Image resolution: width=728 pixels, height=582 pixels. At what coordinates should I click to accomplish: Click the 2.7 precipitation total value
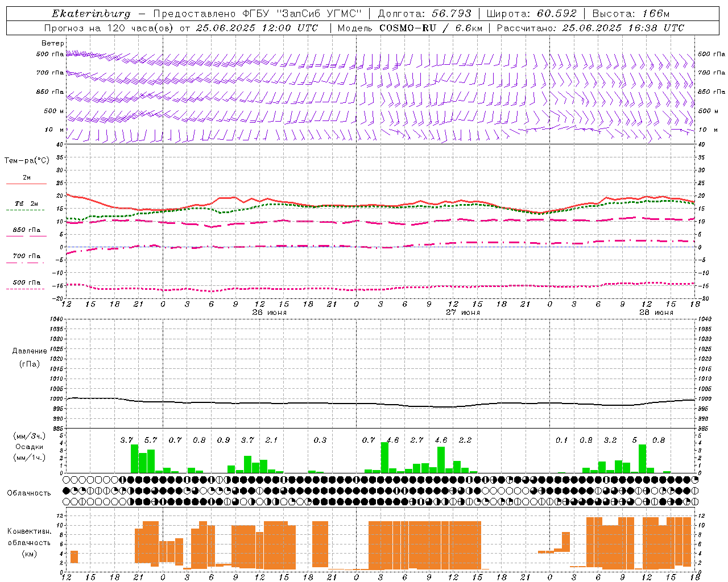click(x=417, y=440)
